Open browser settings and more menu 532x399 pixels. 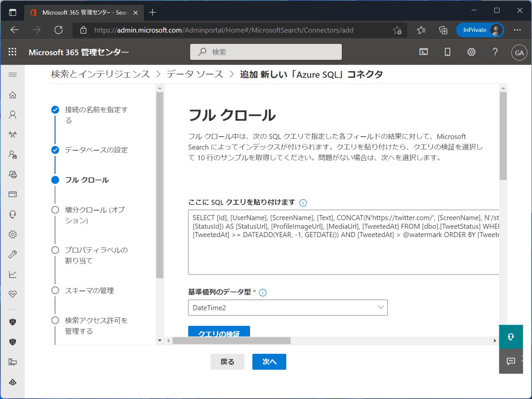point(517,30)
